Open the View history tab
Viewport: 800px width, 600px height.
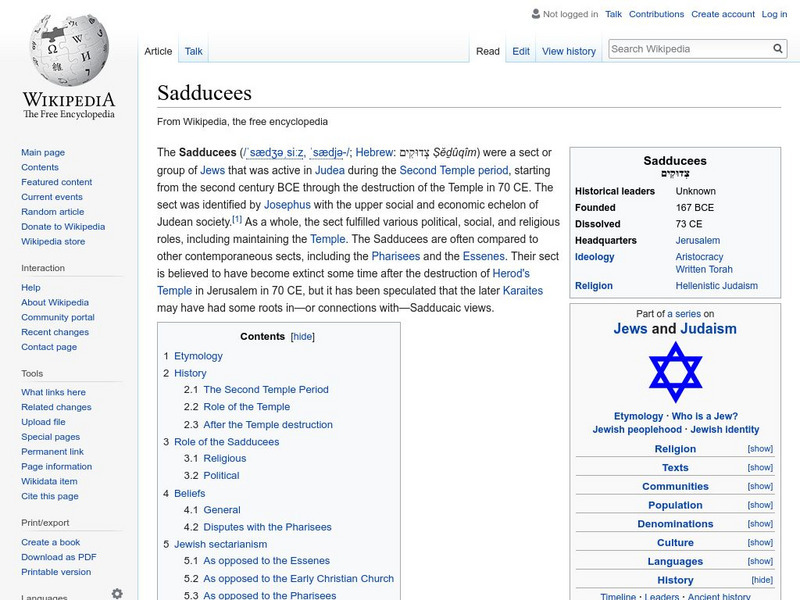[x=569, y=51]
